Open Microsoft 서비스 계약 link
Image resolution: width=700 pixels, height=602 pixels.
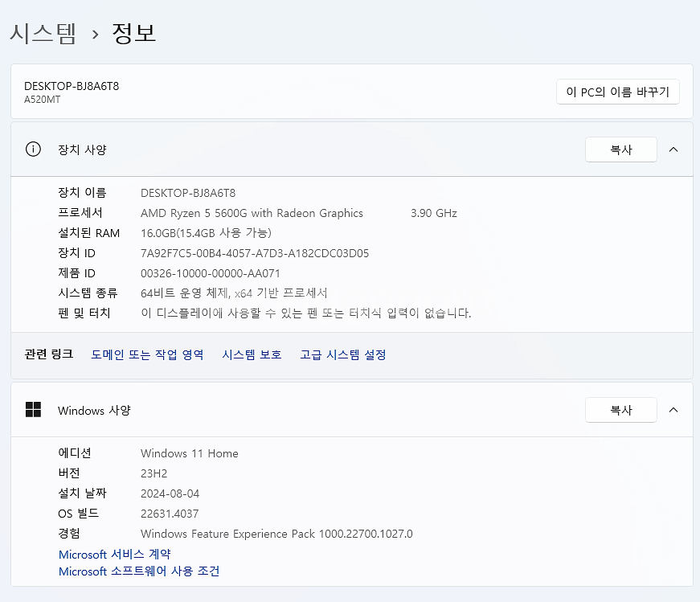coord(115,555)
